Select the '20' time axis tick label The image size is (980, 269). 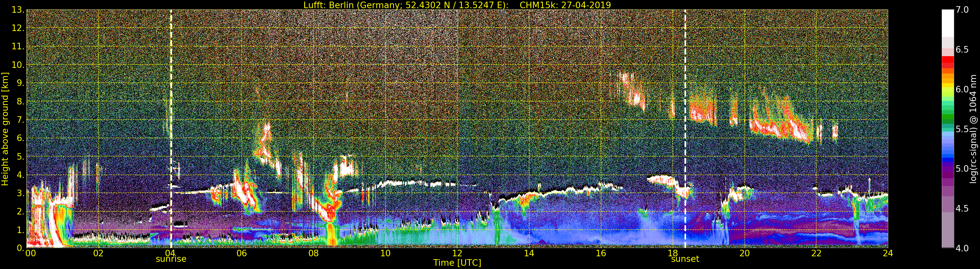click(745, 253)
